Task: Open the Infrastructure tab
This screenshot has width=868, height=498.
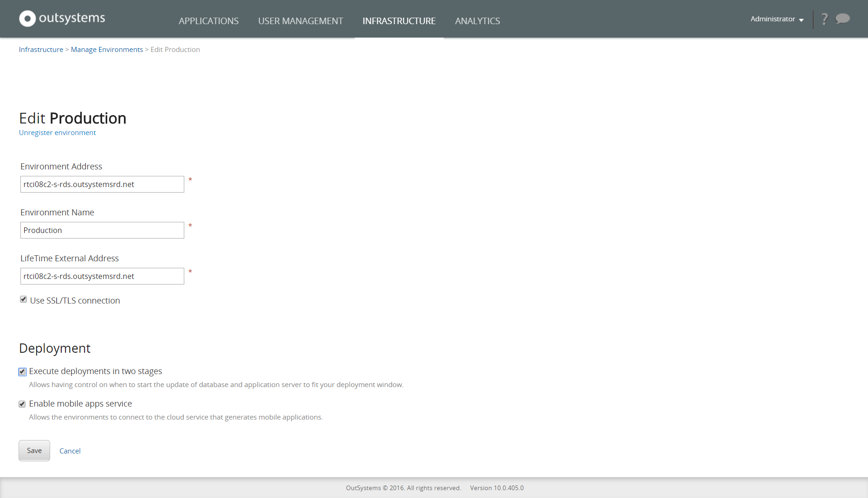Action: point(399,21)
